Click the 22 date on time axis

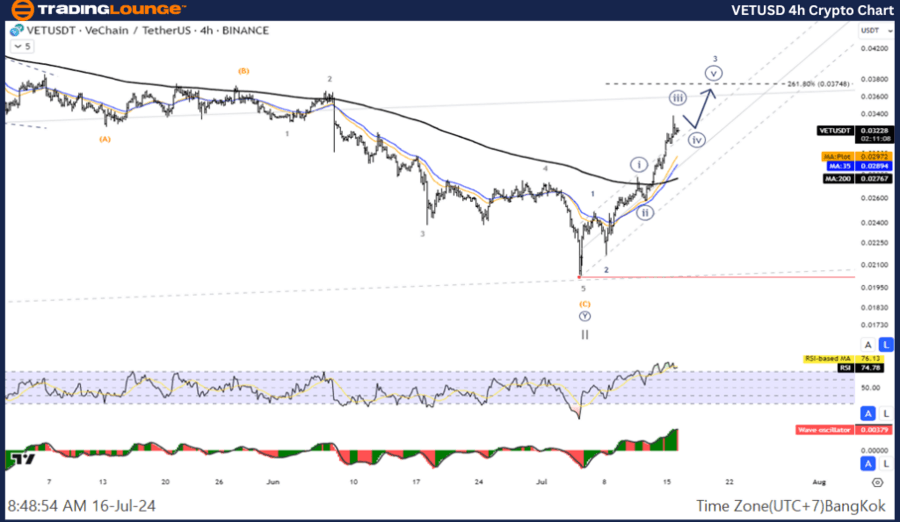(x=729, y=482)
